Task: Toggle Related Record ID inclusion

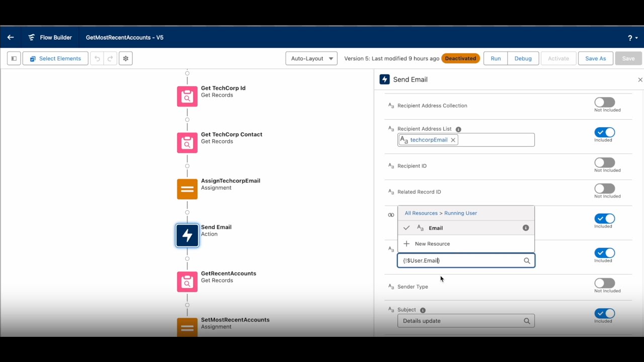Action: [x=604, y=189]
